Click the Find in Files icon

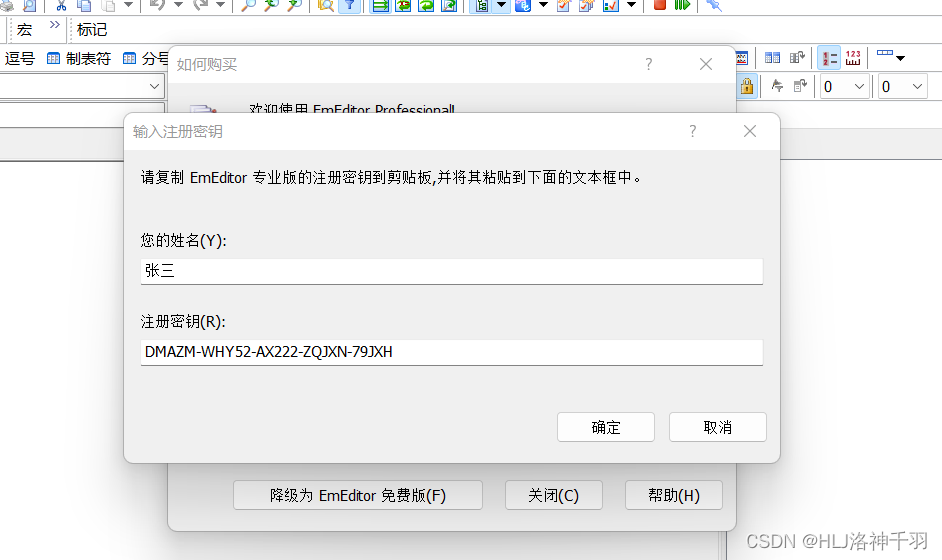[x=326, y=5]
